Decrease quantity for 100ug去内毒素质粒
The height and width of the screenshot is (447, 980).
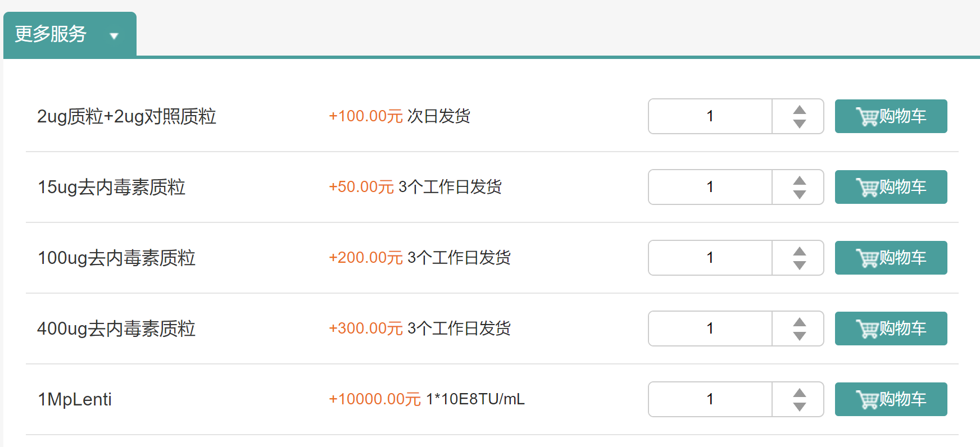tap(799, 266)
